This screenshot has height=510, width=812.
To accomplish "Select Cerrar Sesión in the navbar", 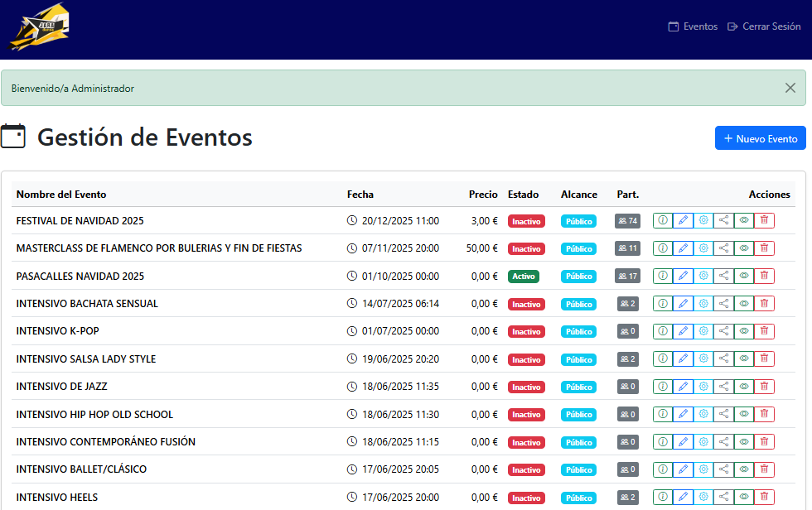I will pyautogui.click(x=764, y=26).
